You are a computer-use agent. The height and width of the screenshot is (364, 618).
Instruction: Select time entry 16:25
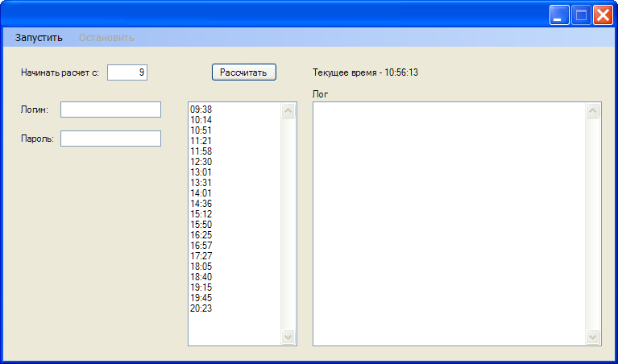201,235
